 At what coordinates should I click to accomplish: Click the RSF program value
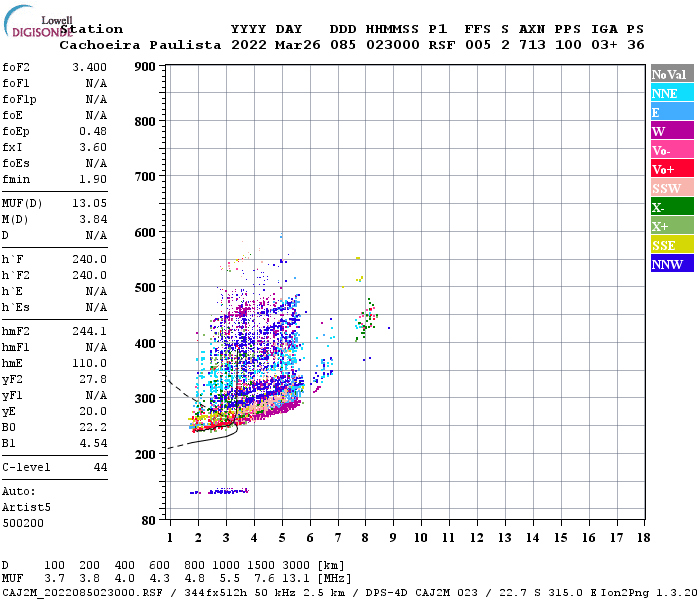442,45
